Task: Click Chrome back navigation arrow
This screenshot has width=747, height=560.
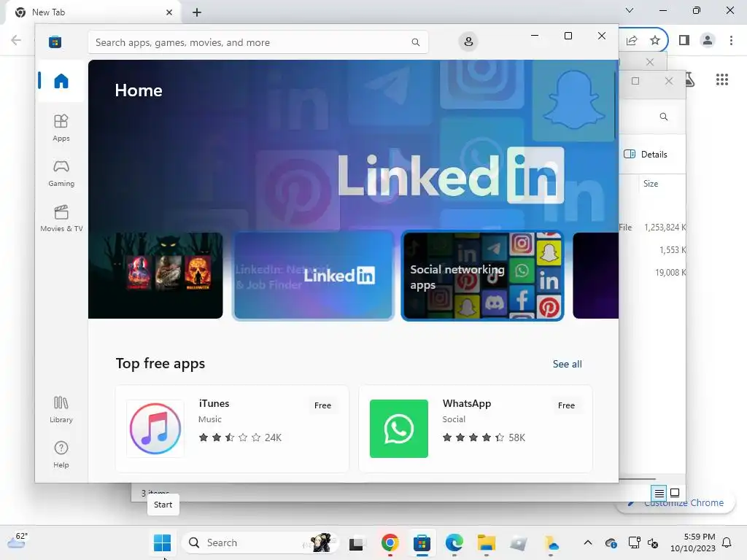Action: tap(16, 40)
